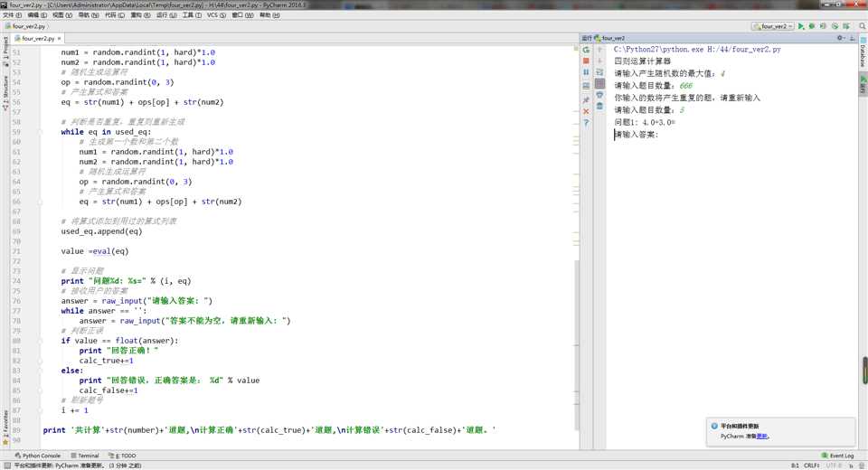The image size is (868, 470).
Task: Open the 帮助 (H) menu
Action: [269, 15]
